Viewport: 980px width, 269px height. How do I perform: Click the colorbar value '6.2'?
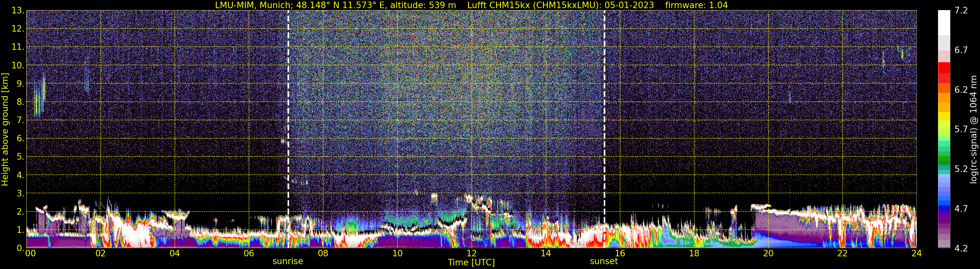coord(961,90)
